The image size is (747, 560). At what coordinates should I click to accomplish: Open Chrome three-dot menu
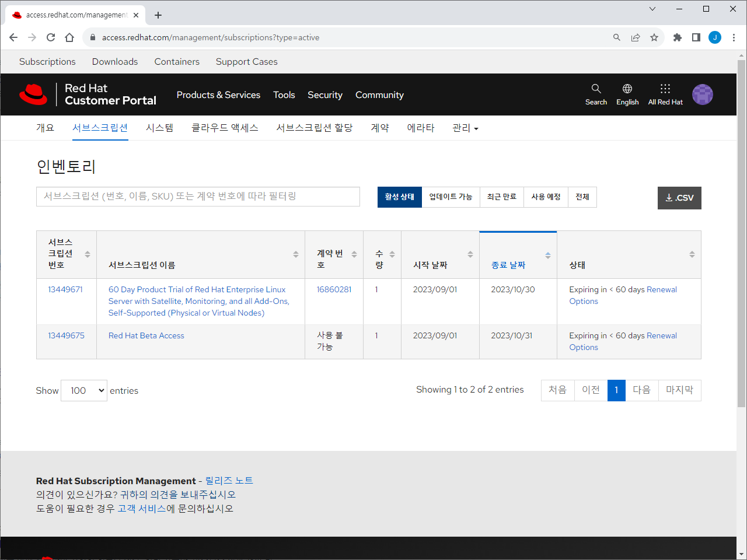[x=734, y=37]
